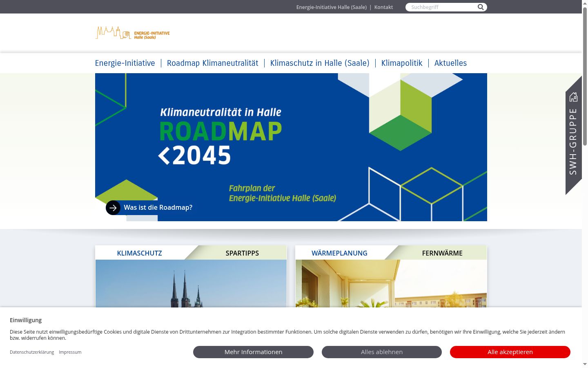
Task: Open the Energie-Initiative Halle logo
Action: (x=132, y=33)
